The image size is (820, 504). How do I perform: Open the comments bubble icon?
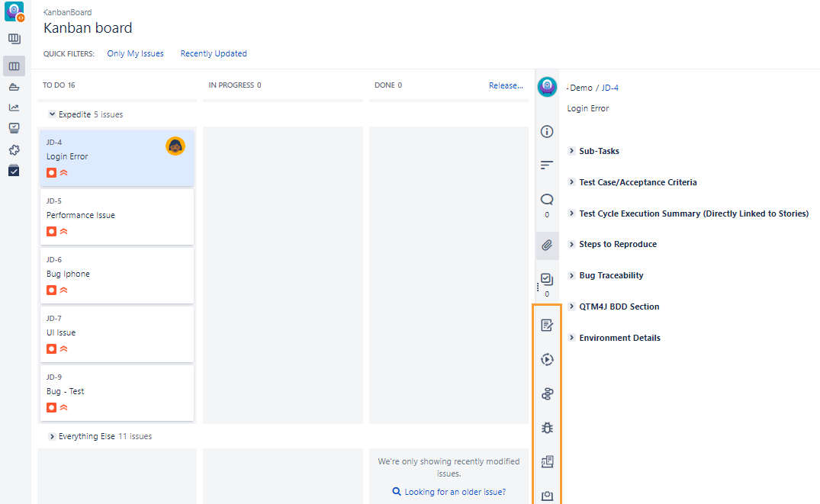pyautogui.click(x=547, y=199)
